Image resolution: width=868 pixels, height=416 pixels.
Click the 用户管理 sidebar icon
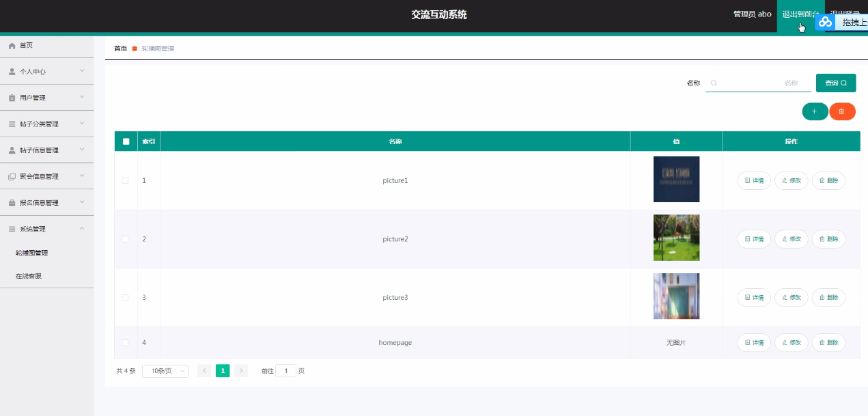click(12, 98)
